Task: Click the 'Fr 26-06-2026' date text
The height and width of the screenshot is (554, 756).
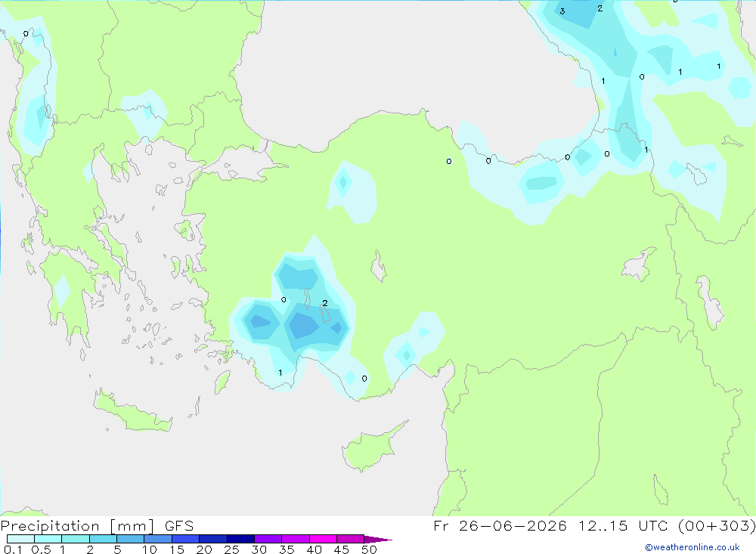Action: pyautogui.click(x=500, y=525)
